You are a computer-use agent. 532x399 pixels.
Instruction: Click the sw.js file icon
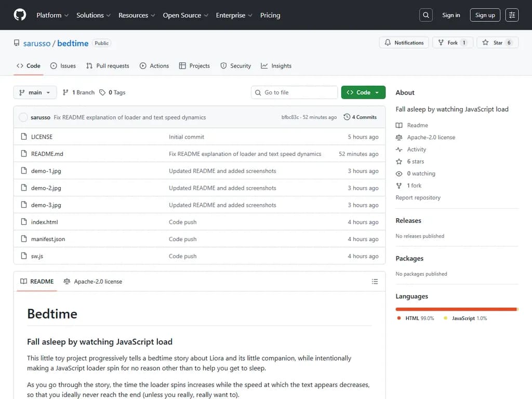(23, 256)
